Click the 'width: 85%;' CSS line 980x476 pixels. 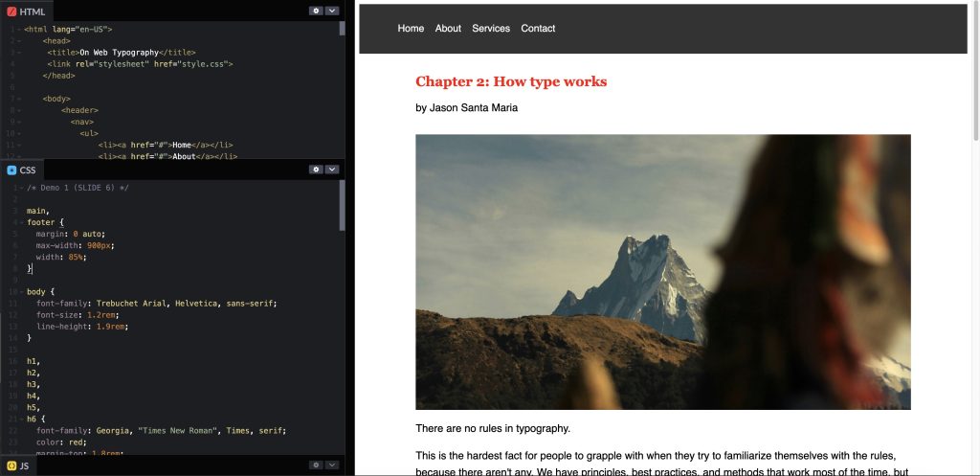pos(61,257)
